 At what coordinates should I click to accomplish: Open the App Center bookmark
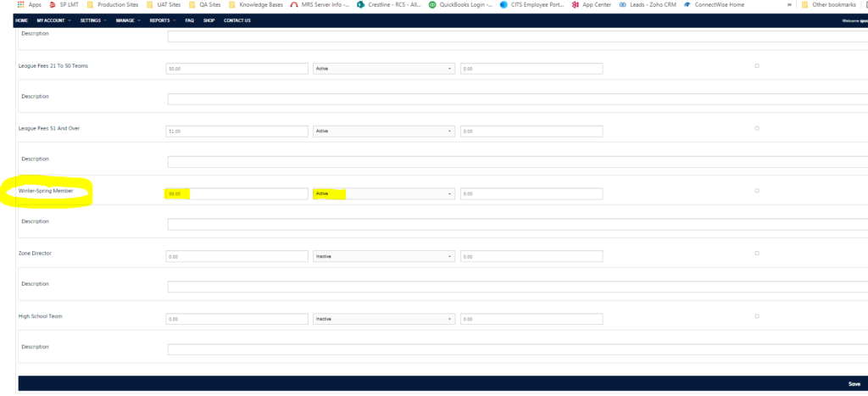point(592,5)
